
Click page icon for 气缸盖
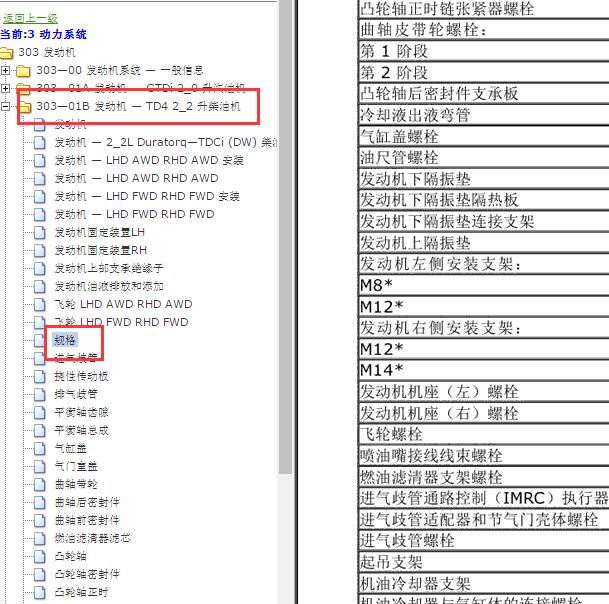[40, 449]
